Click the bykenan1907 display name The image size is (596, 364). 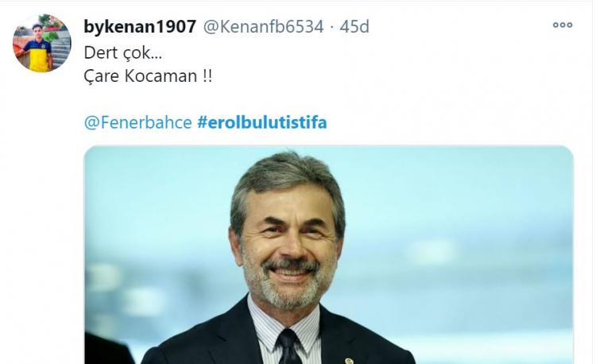pyautogui.click(x=140, y=26)
